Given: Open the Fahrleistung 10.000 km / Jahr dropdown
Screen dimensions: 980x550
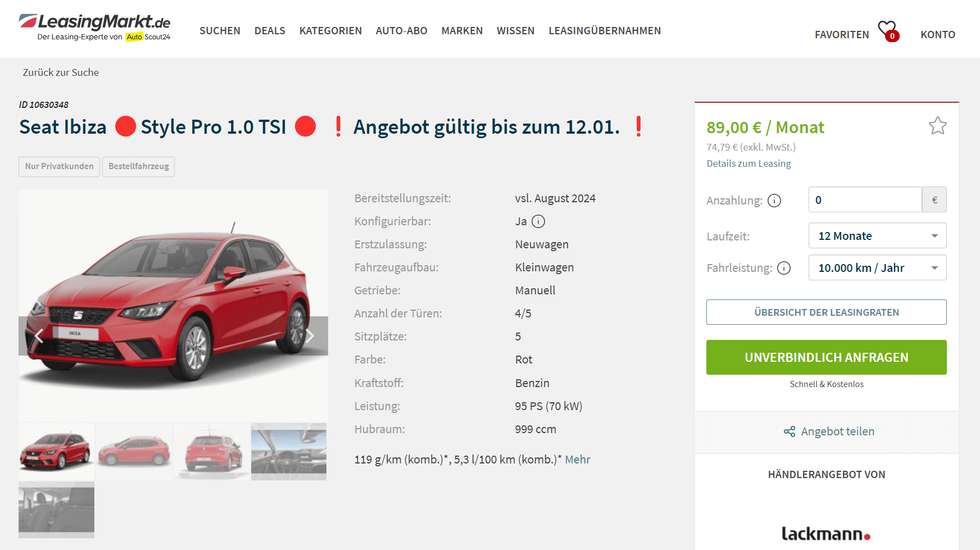Looking at the screenshot, I should point(877,268).
